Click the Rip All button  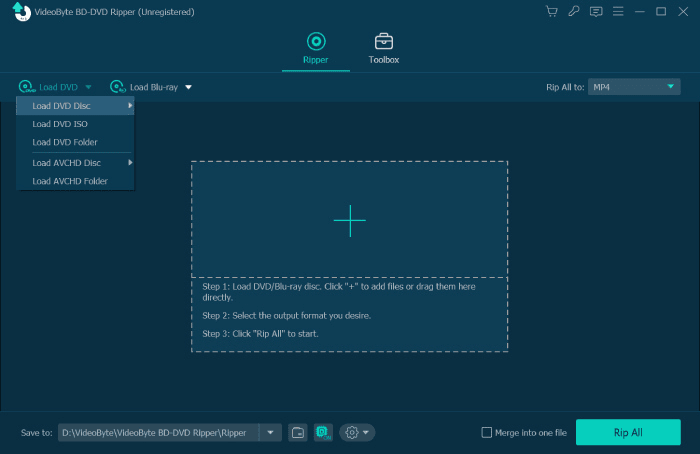click(x=628, y=432)
